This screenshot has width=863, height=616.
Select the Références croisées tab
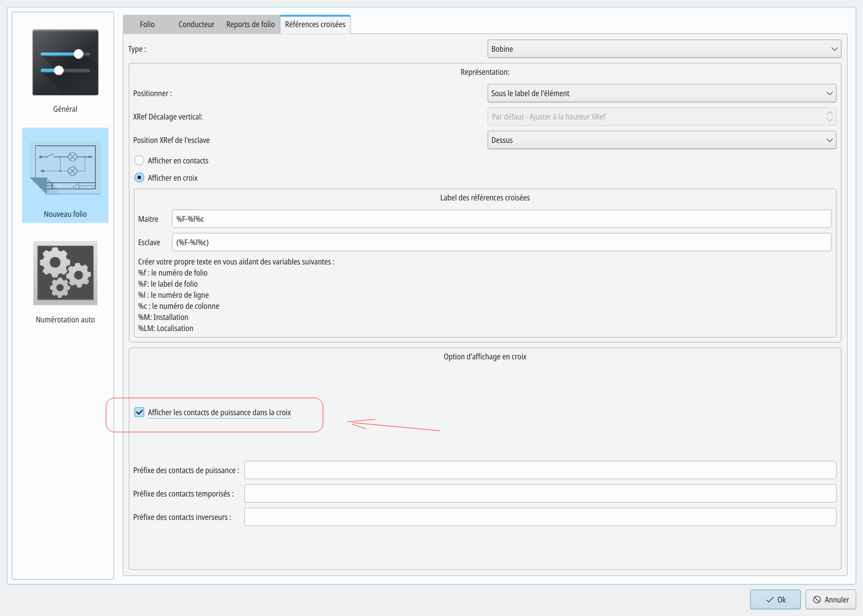click(315, 24)
